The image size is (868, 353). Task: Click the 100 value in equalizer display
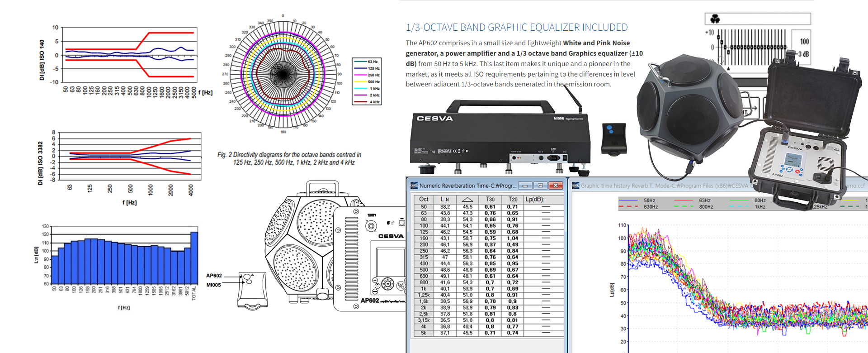coord(805,41)
